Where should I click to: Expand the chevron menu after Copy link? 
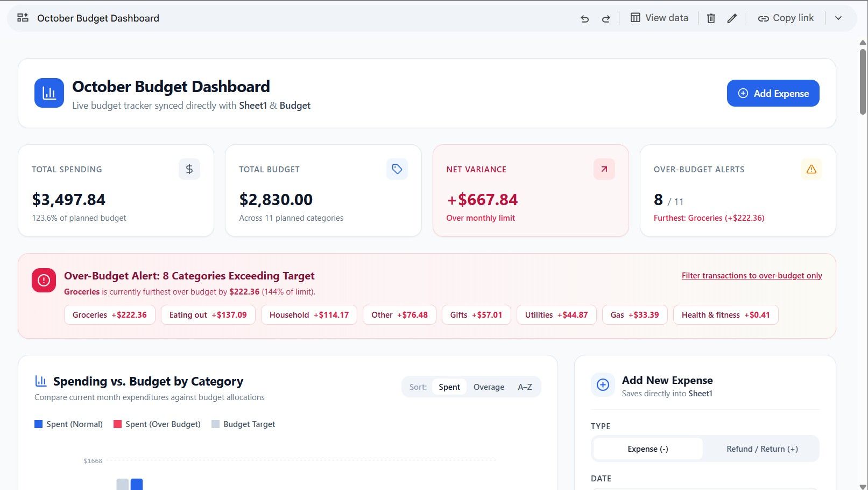838,18
